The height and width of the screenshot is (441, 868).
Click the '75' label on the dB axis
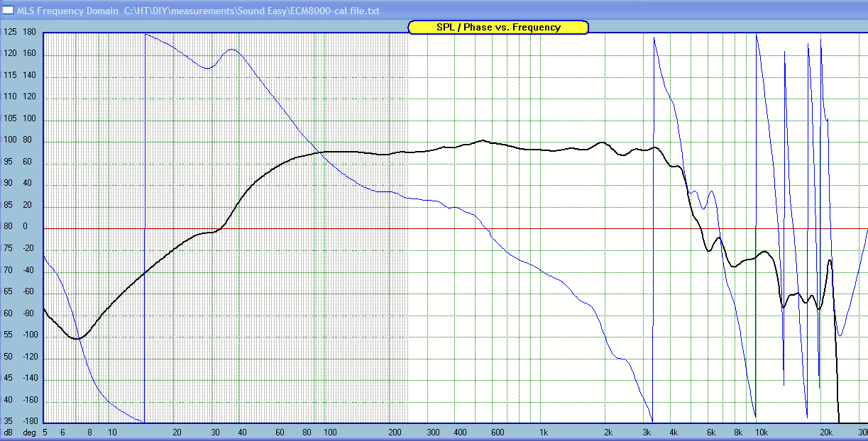[10, 249]
